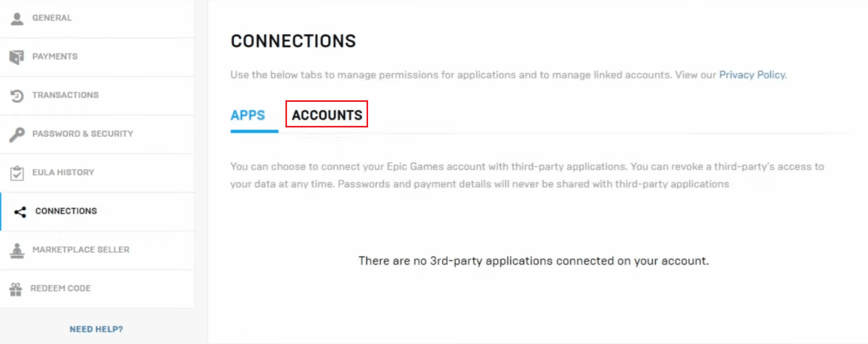868x344 pixels.
Task: Click the Password & Security key icon
Action: coord(17,134)
